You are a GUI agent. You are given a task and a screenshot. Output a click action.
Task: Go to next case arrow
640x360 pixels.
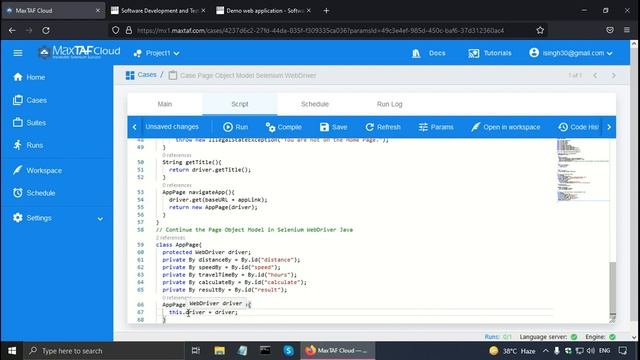613,76
